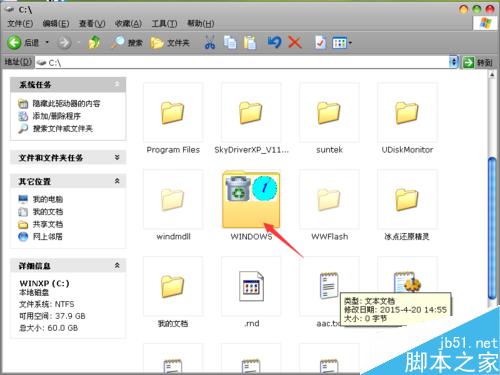
Task: Open 共享文档 in Other Places
Action: pyautogui.click(x=47, y=224)
